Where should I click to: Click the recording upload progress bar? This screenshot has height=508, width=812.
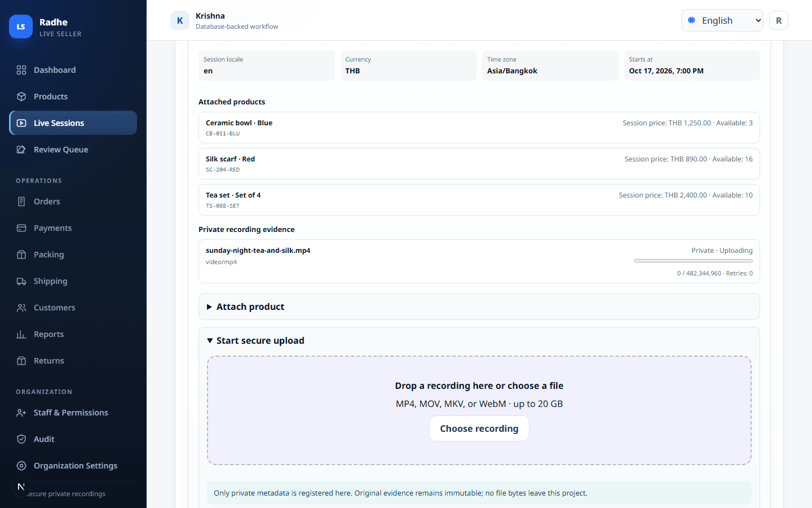[694, 261]
